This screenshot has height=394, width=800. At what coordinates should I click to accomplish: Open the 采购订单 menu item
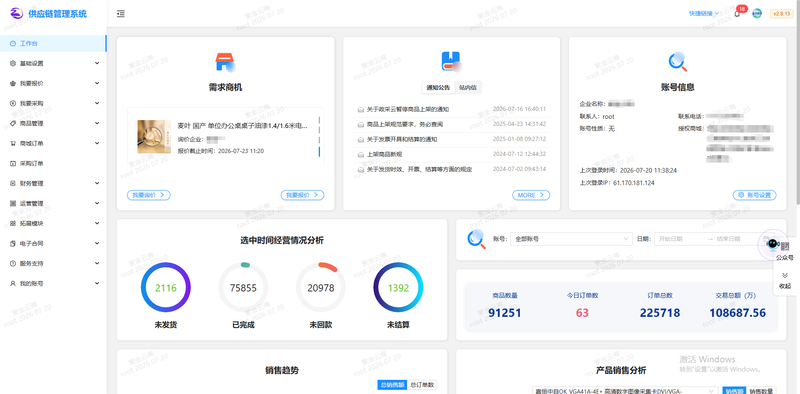(53, 163)
